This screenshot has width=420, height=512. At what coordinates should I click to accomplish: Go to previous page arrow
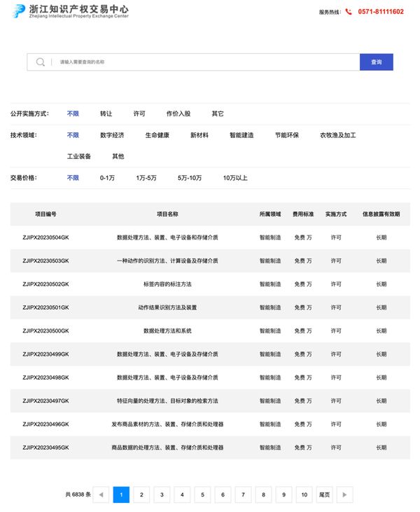coord(101,494)
